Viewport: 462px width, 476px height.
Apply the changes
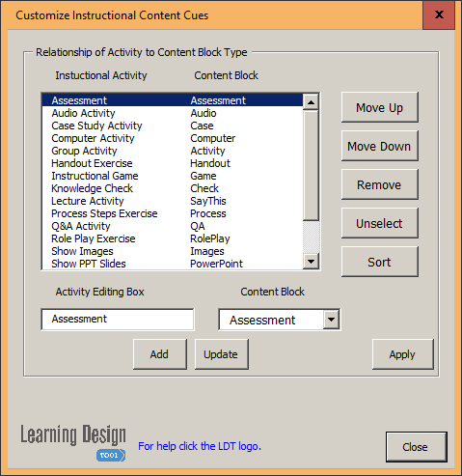tap(403, 354)
